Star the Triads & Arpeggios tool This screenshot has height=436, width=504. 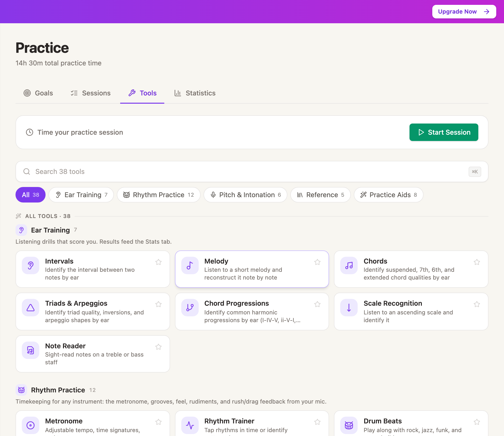coord(158,304)
